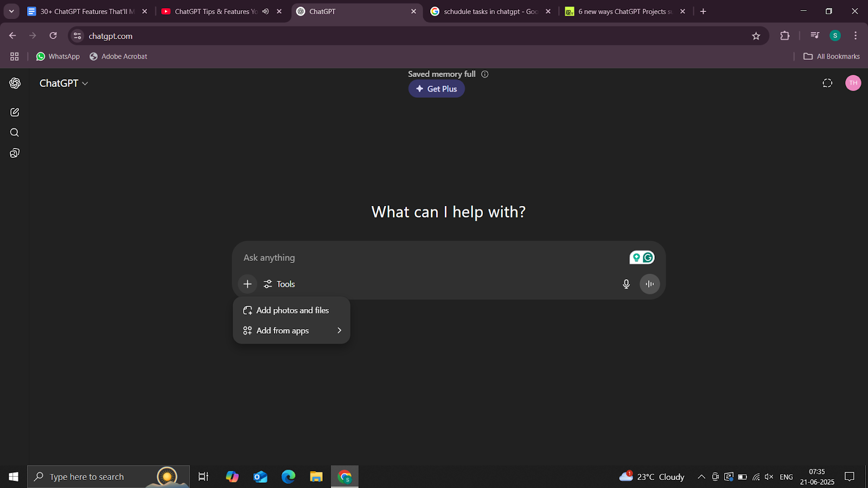Click the microphone dictate icon

coord(626,284)
